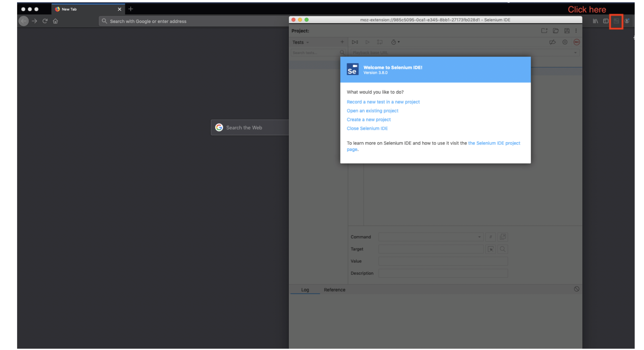Click the step over current command icon
Screen dimensions: 644x350
pyautogui.click(x=380, y=42)
